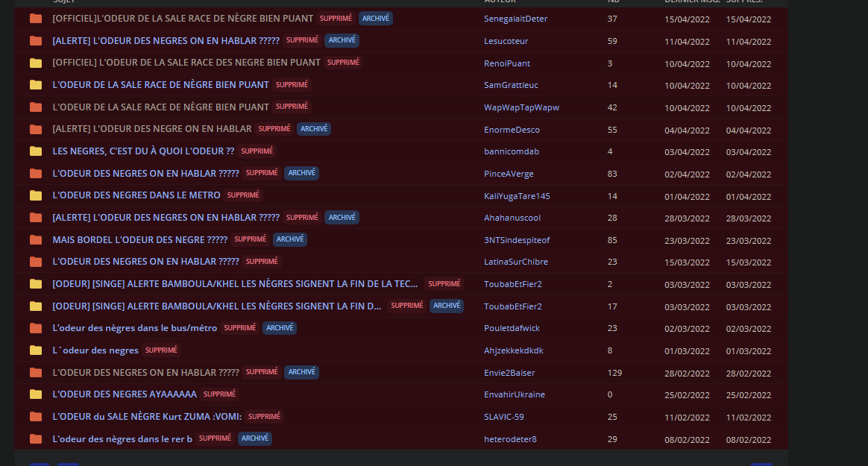
Task: Click the reply count 59
Action: coord(612,41)
